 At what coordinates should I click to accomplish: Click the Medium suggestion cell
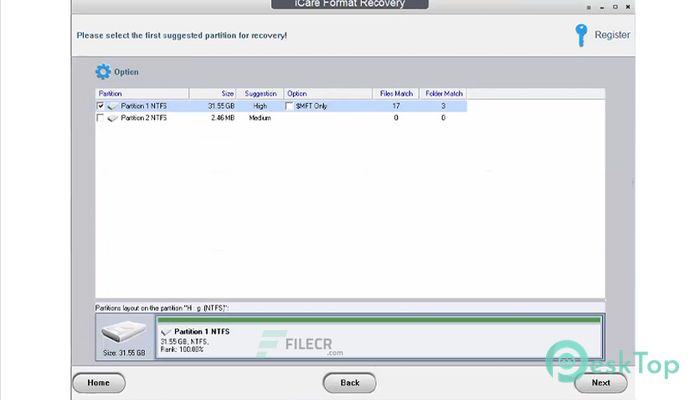260,118
